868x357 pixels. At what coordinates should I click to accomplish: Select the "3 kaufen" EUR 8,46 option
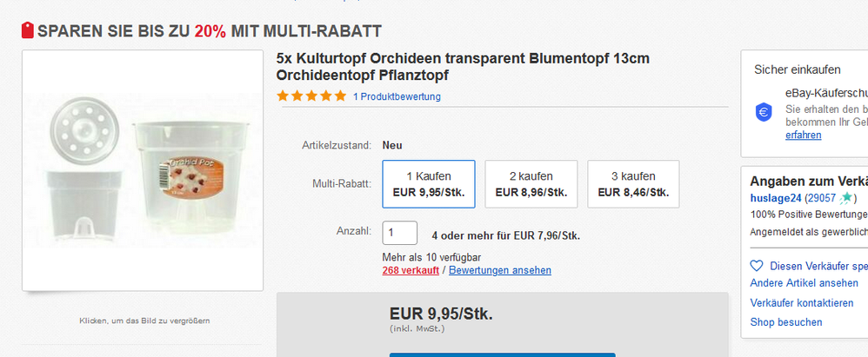(633, 184)
